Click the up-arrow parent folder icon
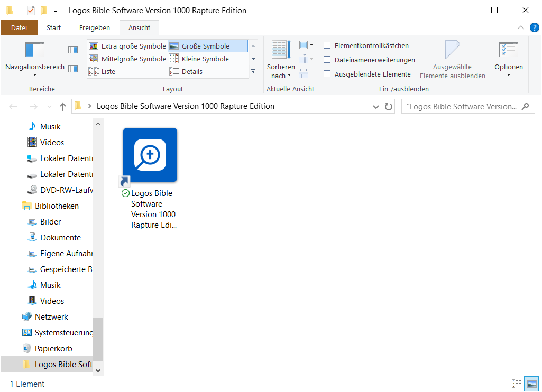 coord(63,107)
